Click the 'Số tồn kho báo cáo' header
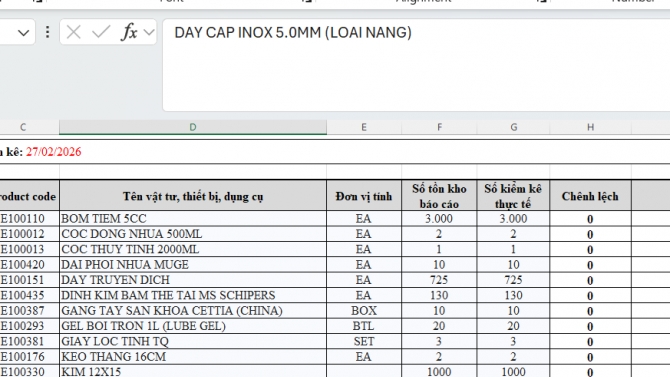This screenshot has width=670, height=377. click(x=439, y=196)
